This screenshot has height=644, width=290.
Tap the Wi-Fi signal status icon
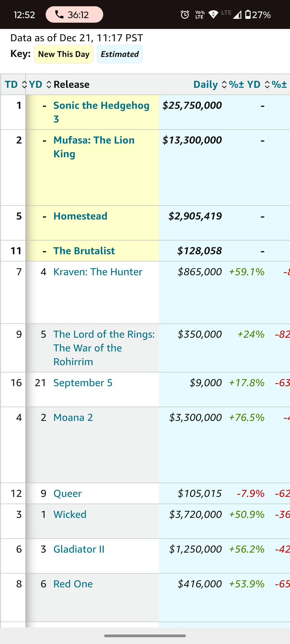(213, 14)
